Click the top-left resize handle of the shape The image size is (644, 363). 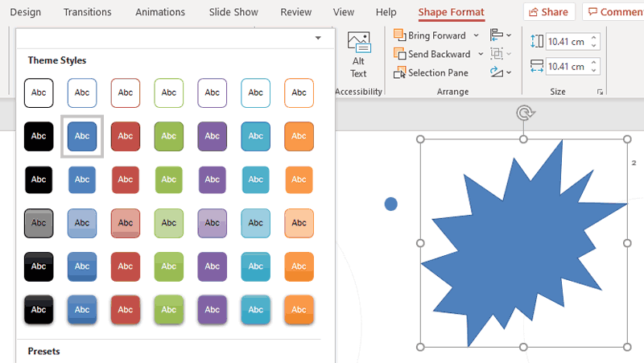tap(420, 139)
